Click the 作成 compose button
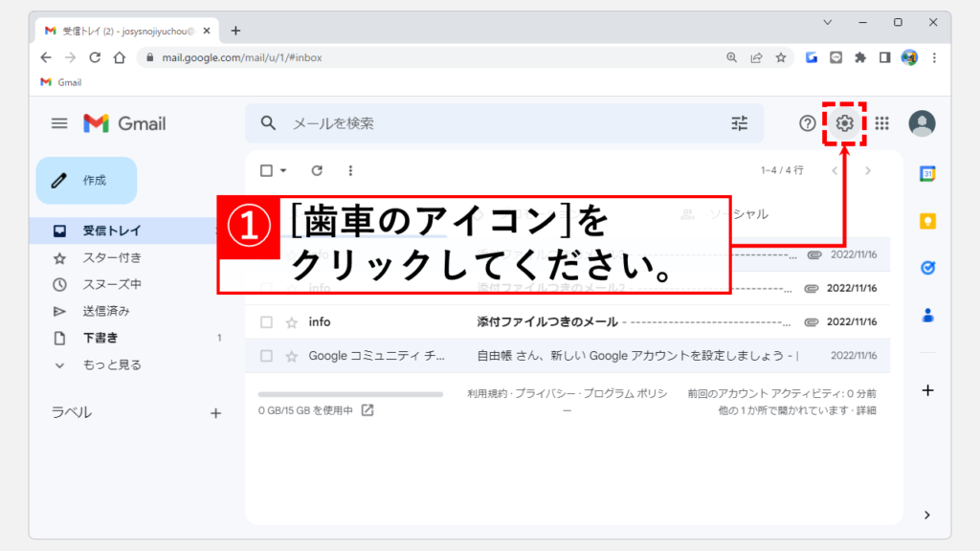 coord(86,181)
